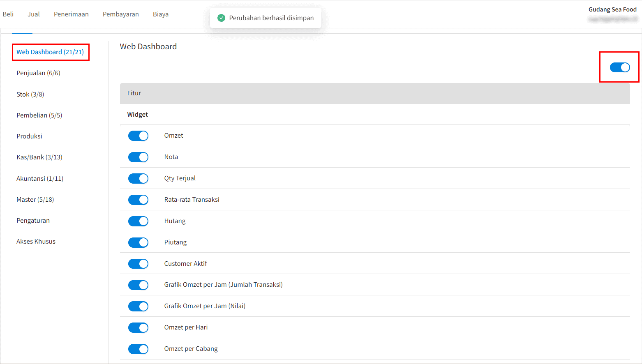Select Stok (3/8) in sidebar
This screenshot has height=364, width=642.
(x=30, y=94)
